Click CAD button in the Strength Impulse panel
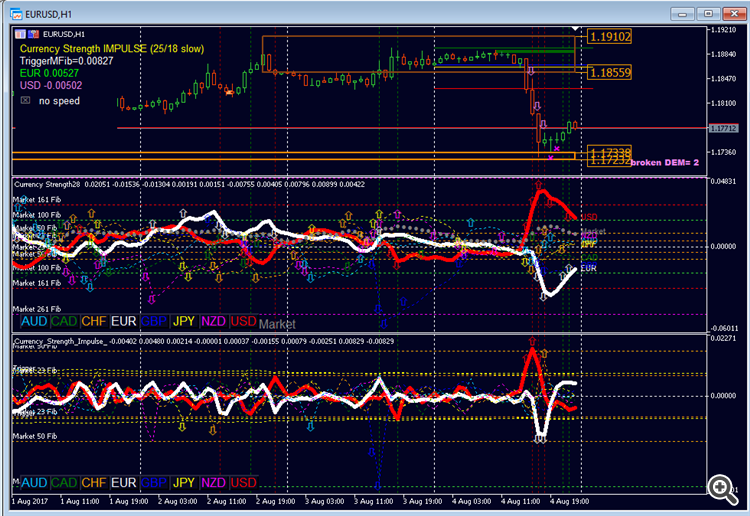Screen dimensions: 750x516 point(64,483)
